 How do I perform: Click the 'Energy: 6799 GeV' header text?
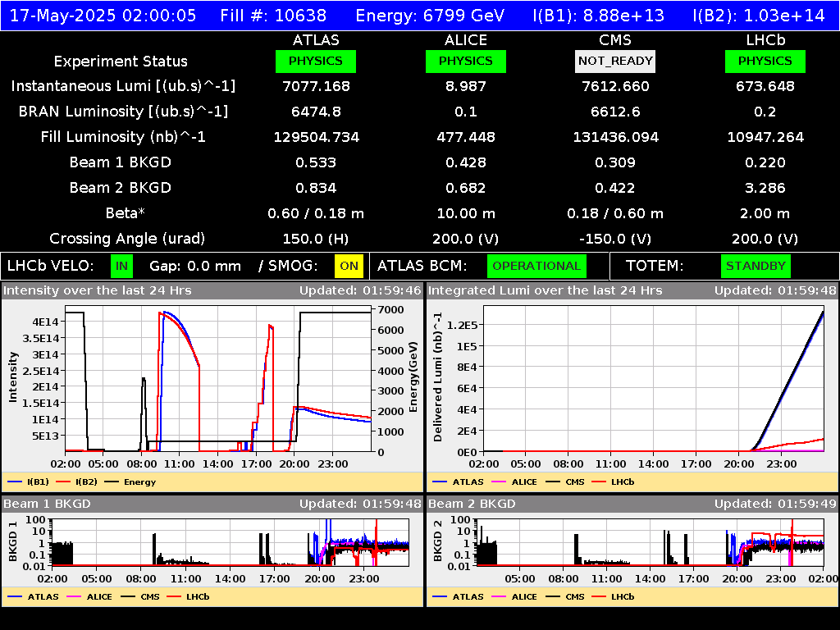430,16
